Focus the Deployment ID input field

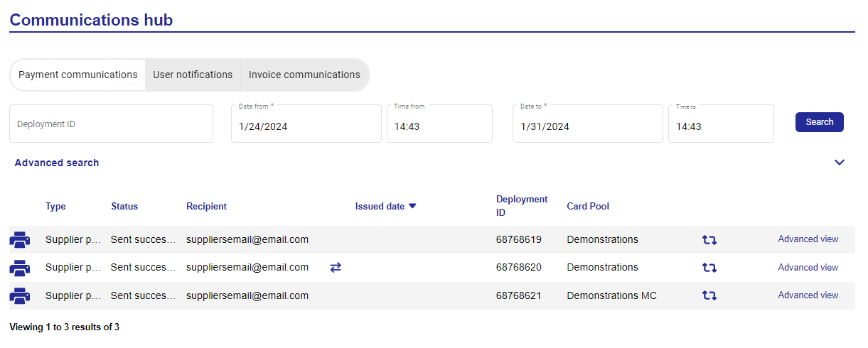(x=111, y=124)
